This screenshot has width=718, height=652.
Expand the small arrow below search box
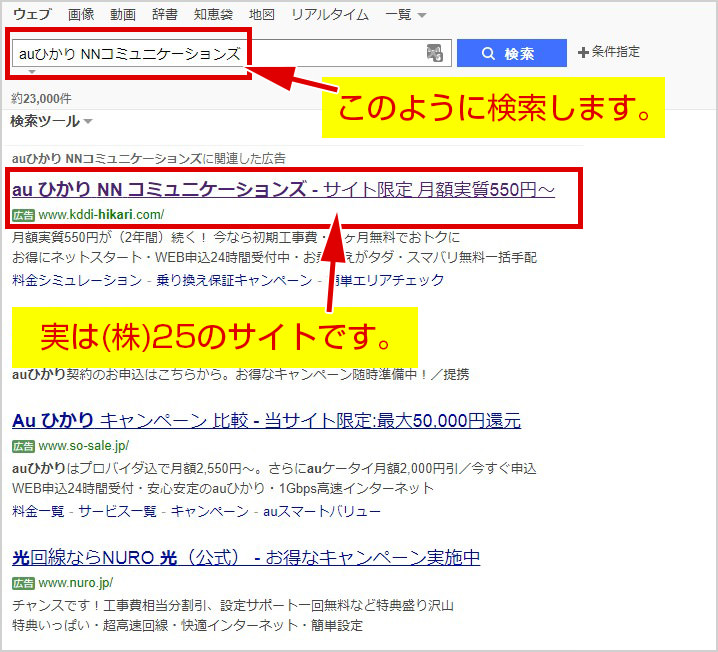click(x=32, y=72)
